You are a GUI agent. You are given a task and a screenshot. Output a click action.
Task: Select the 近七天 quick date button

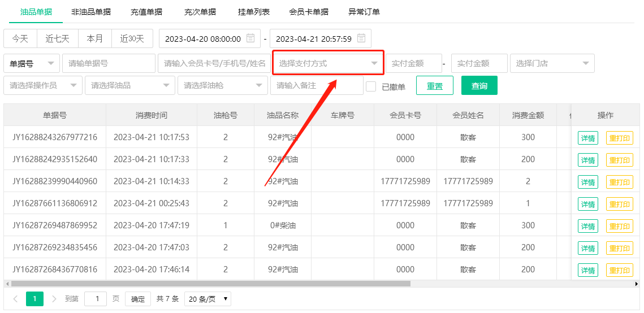pos(58,38)
